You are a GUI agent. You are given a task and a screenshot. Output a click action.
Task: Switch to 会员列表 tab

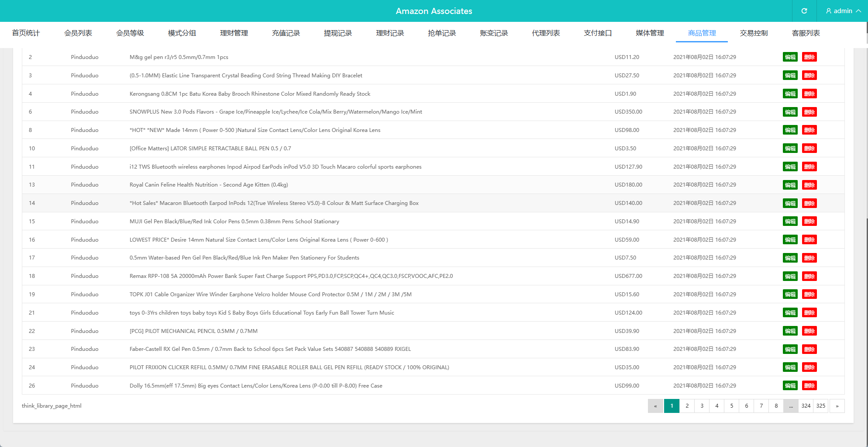[x=78, y=33]
